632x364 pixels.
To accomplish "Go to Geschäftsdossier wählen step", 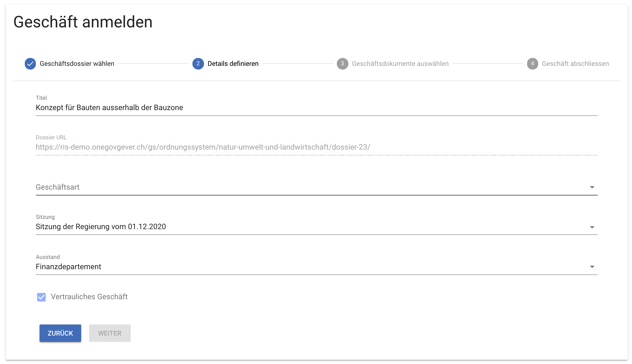I will (x=77, y=64).
